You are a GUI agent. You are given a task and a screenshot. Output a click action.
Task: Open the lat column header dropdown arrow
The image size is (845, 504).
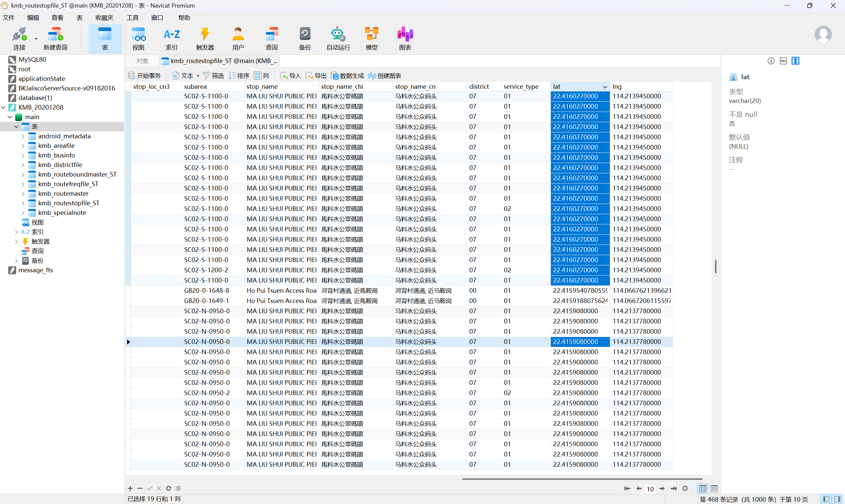pyautogui.click(x=605, y=87)
